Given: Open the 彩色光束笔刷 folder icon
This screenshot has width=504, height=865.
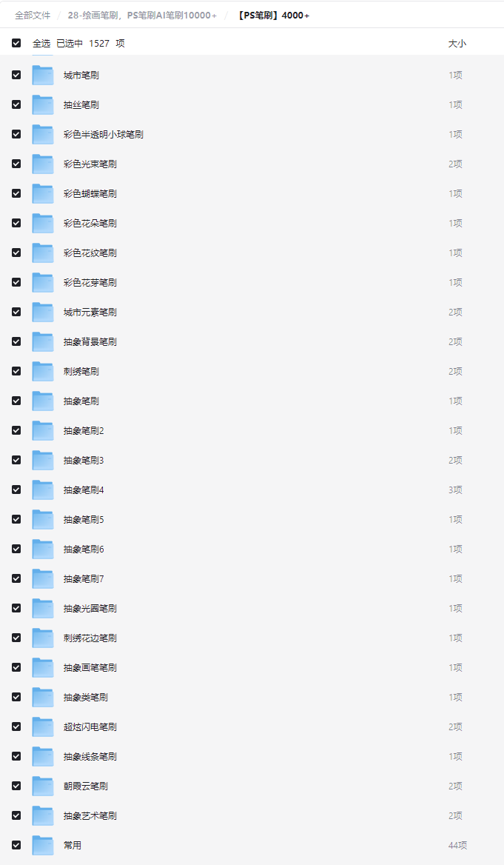Looking at the screenshot, I should tap(42, 164).
